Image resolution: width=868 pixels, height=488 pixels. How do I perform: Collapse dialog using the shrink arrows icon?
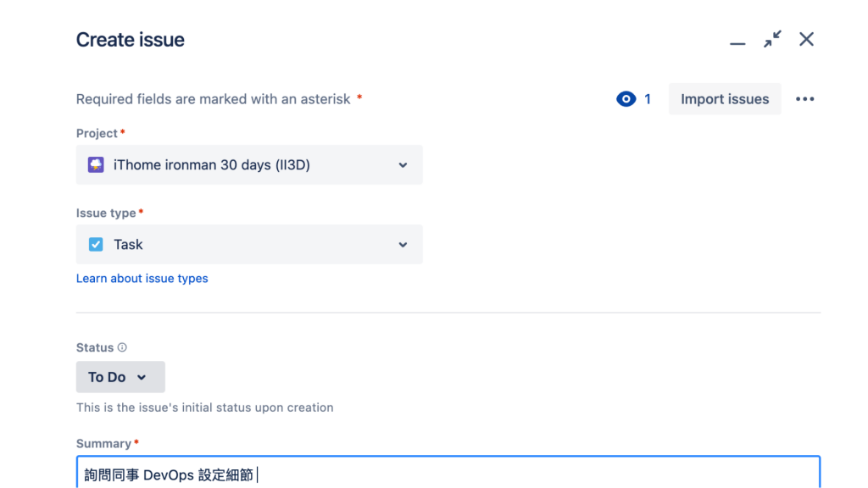pos(772,40)
